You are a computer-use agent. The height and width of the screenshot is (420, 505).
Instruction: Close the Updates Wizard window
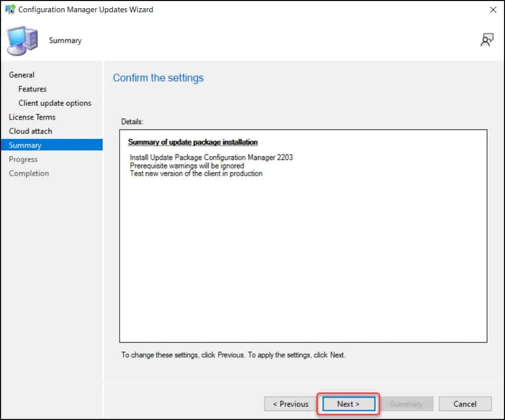(493, 10)
